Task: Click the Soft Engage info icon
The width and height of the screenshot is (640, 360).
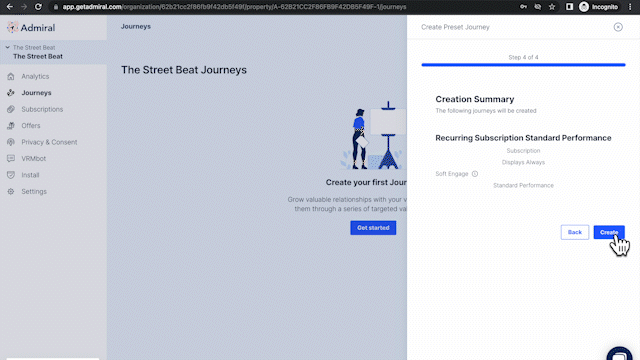Action: (475, 174)
